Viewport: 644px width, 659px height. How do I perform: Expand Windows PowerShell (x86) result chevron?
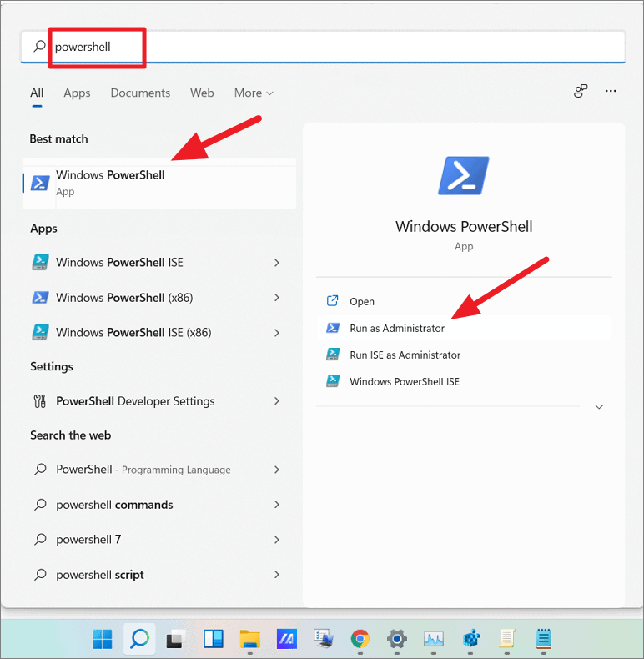[277, 298]
